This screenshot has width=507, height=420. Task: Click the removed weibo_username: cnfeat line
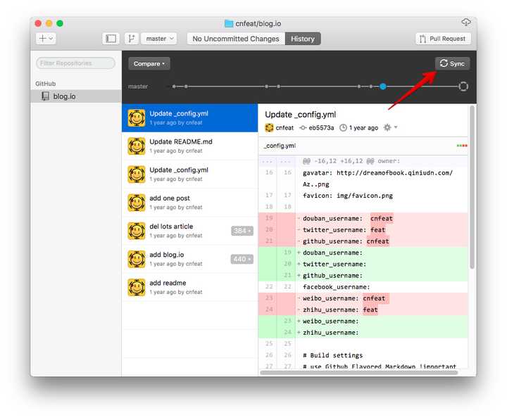(x=363, y=298)
